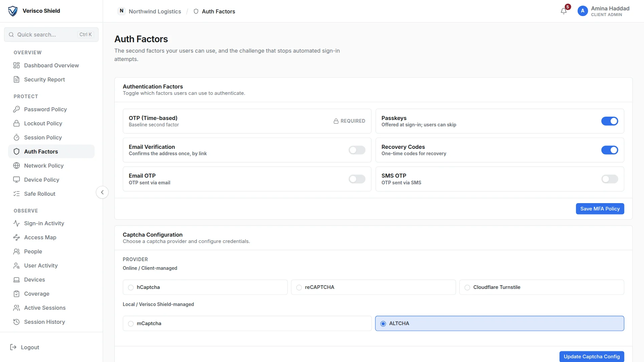The width and height of the screenshot is (644, 362).
Task: Focus the Quick search field
Action: [51, 35]
